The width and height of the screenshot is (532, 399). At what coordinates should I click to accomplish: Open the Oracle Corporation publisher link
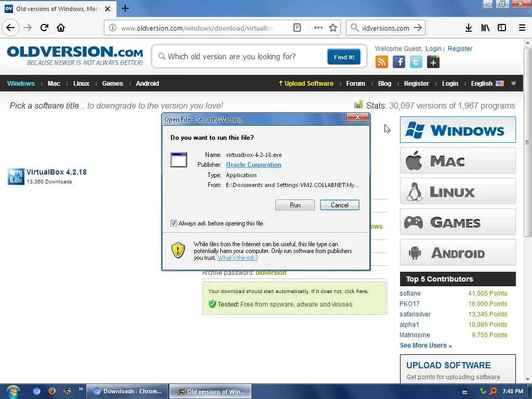tap(254, 165)
